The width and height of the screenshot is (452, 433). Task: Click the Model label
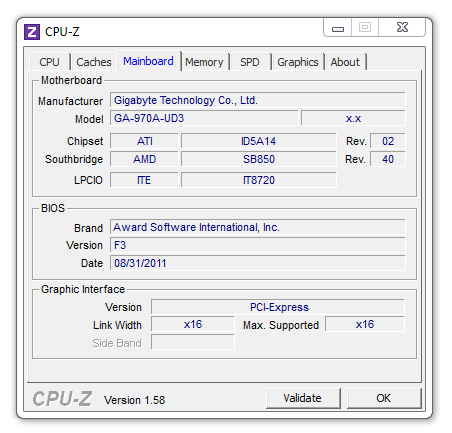(89, 119)
